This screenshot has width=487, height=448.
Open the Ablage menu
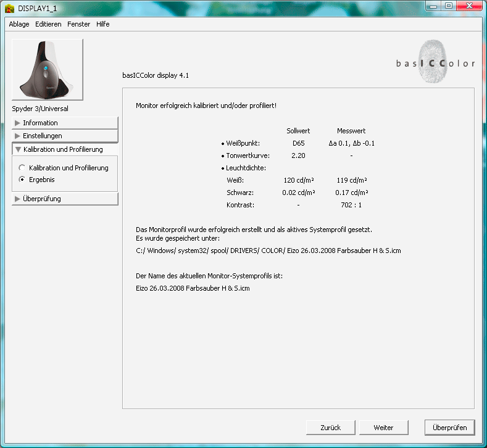(19, 24)
